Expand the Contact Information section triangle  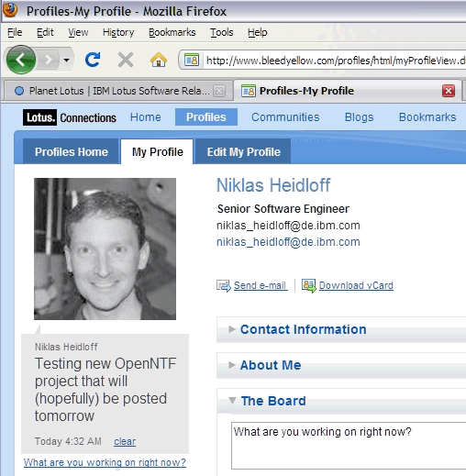coord(232,329)
